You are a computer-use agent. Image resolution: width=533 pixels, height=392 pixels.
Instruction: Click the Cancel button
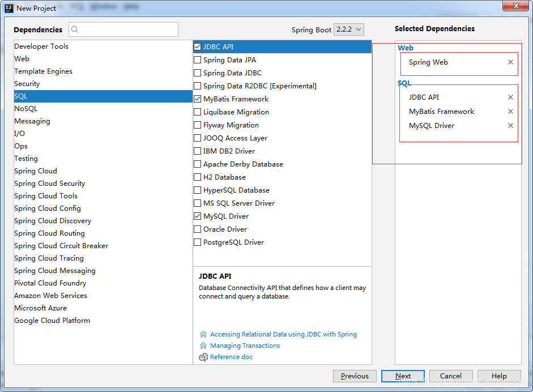pos(451,376)
